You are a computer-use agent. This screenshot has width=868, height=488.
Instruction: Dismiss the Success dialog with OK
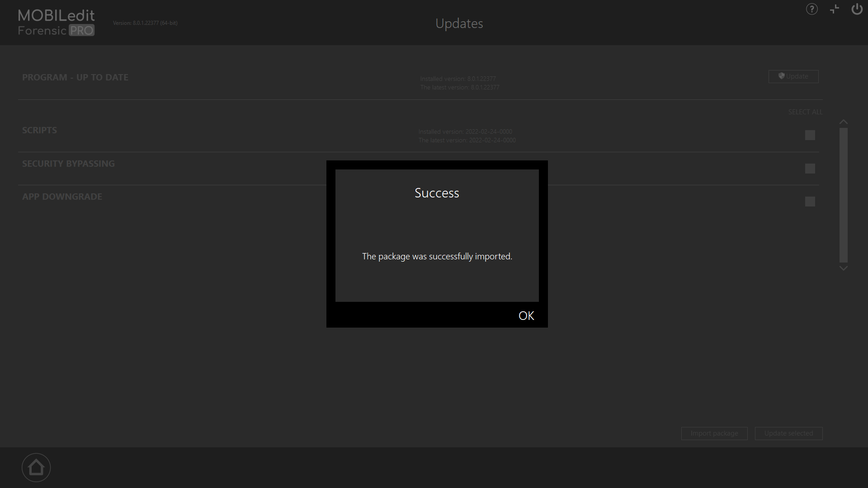[x=526, y=315]
